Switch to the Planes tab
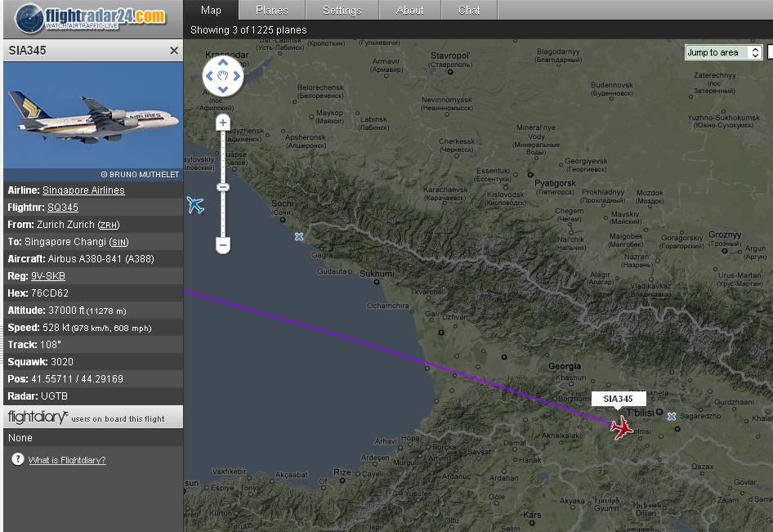This screenshot has height=532, width=773. pyautogui.click(x=271, y=10)
